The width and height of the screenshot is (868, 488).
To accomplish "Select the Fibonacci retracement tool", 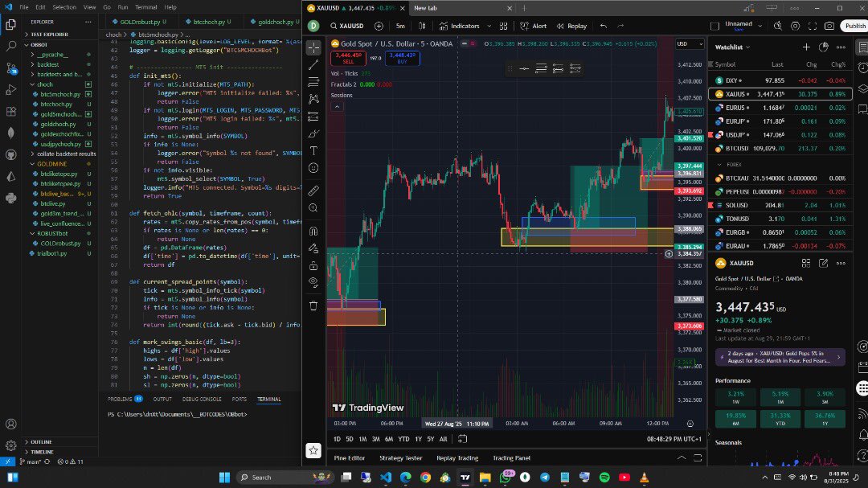I will [313, 82].
